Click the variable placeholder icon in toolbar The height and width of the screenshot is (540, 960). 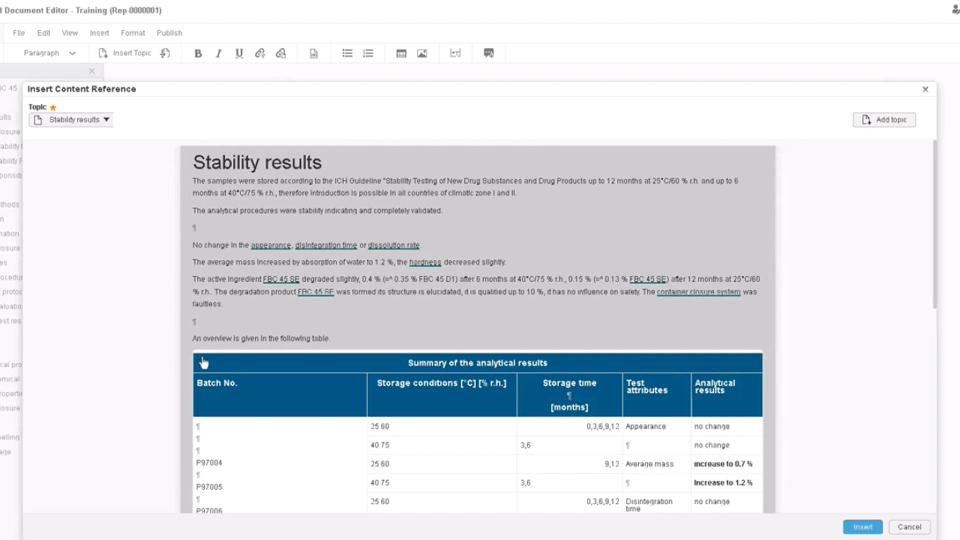click(x=455, y=53)
